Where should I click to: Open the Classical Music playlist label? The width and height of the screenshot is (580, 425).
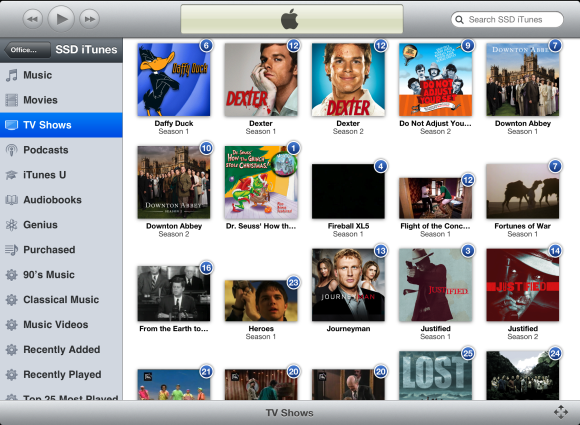(61, 300)
